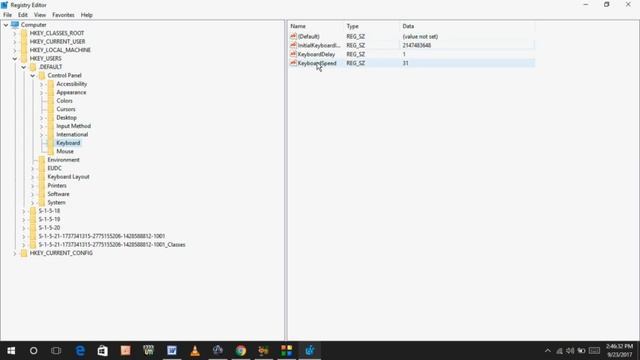Open the taskbar clock and date
This screenshot has width=640, height=360.
tap(619, 351)
